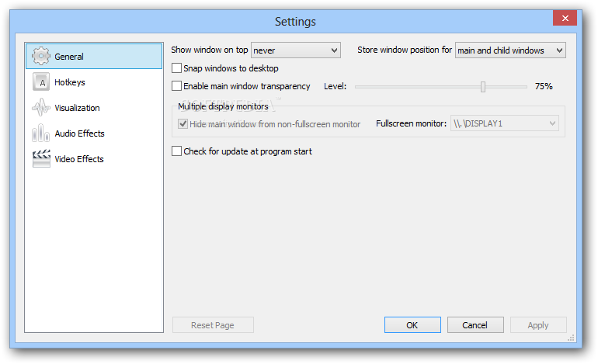Click the transparency Level slider thumb
Viewport: 598px width, 364px height.
point(483,87)
